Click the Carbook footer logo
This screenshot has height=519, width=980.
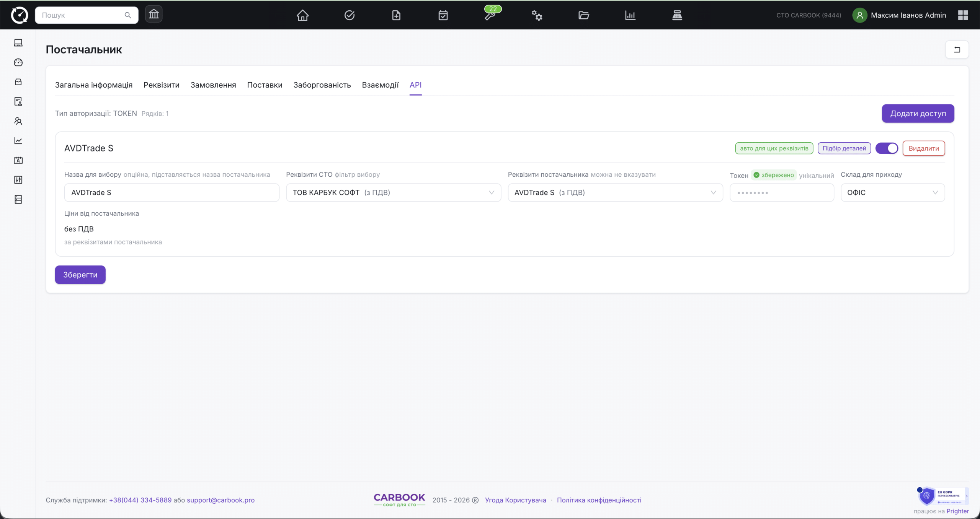click(399, 499)
